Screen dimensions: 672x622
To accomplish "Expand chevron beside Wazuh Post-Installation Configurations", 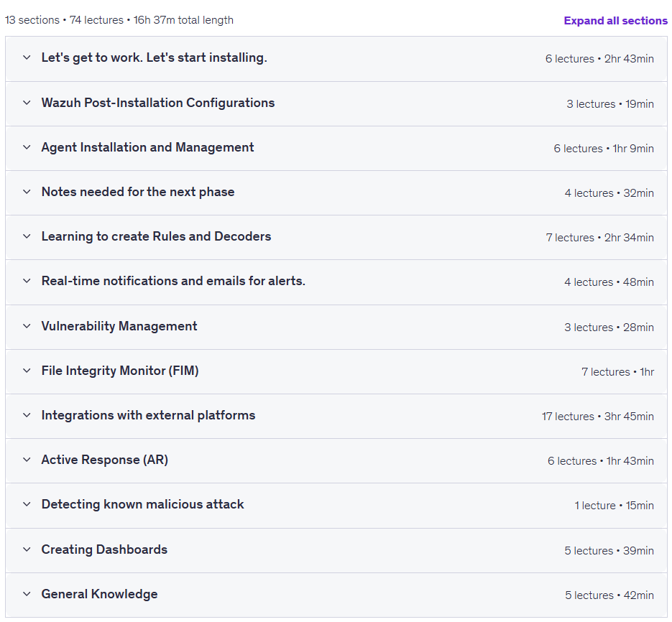I will click(x=27, y=103).
